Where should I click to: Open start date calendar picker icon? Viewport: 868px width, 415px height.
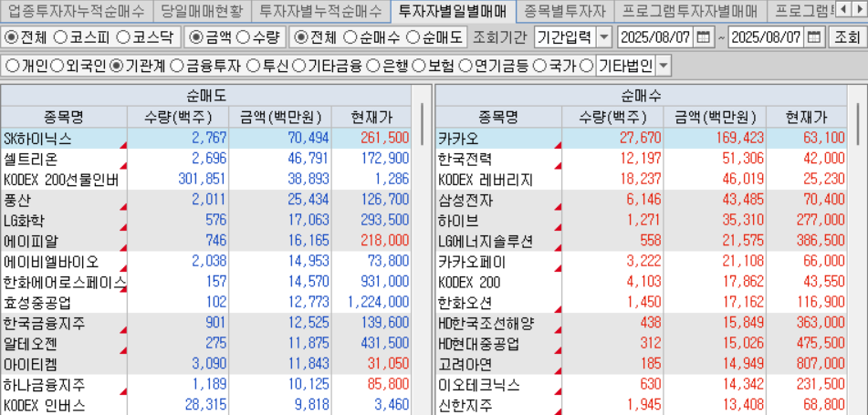[703, 37]
